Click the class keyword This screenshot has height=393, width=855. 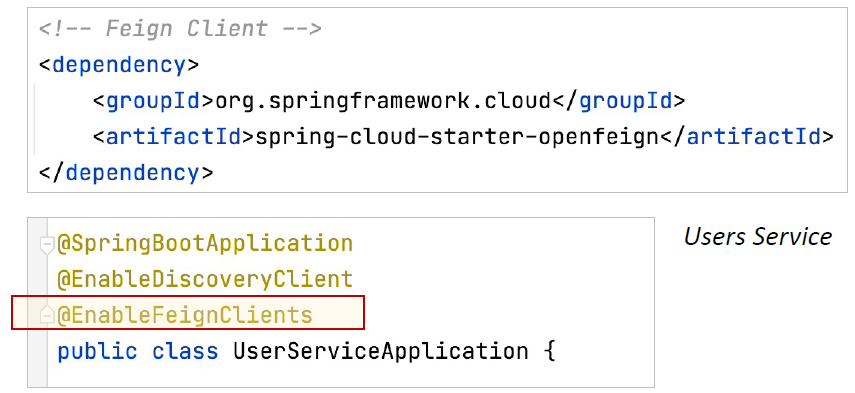coord(185,350)
